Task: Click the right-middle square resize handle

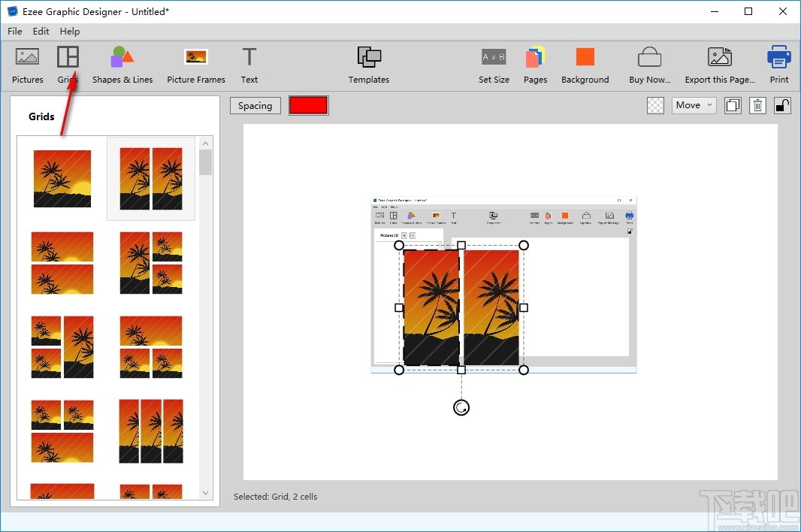Action: click(x=524, y=307)
